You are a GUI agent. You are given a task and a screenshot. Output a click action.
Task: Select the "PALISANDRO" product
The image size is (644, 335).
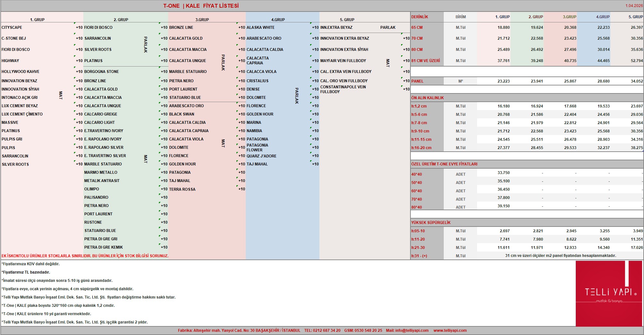(96, 197)
